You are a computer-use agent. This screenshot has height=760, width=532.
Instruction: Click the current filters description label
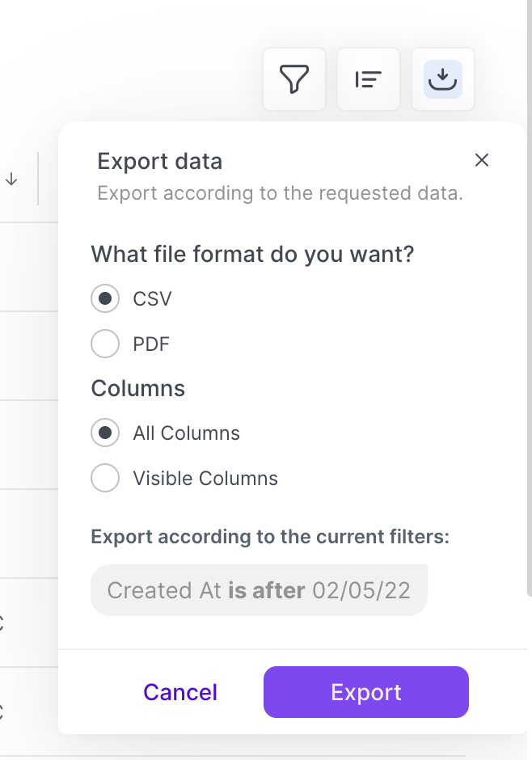click(270, 537)
